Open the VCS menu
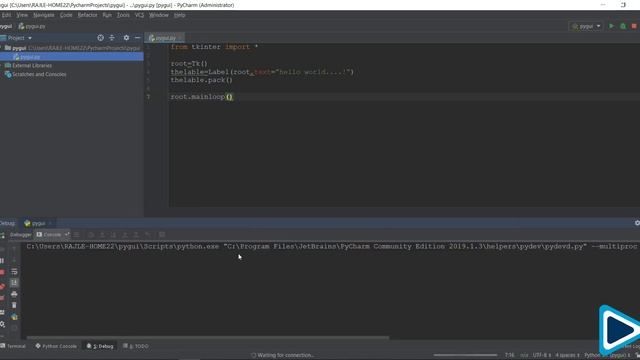The width and height of the screenshot is (640, 360). [x=139, y=15]
